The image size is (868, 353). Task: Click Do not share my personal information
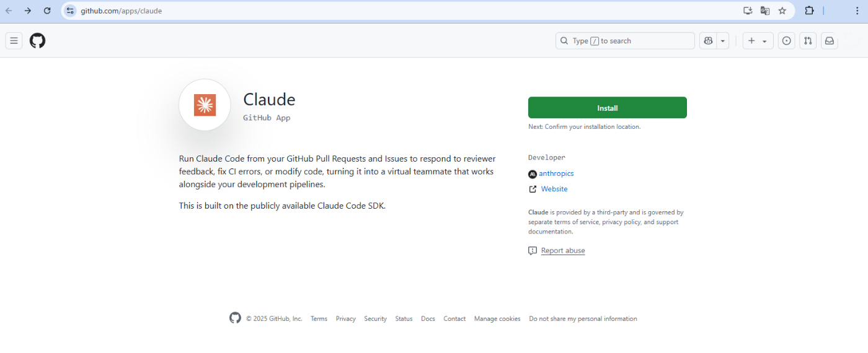[583, 319]
